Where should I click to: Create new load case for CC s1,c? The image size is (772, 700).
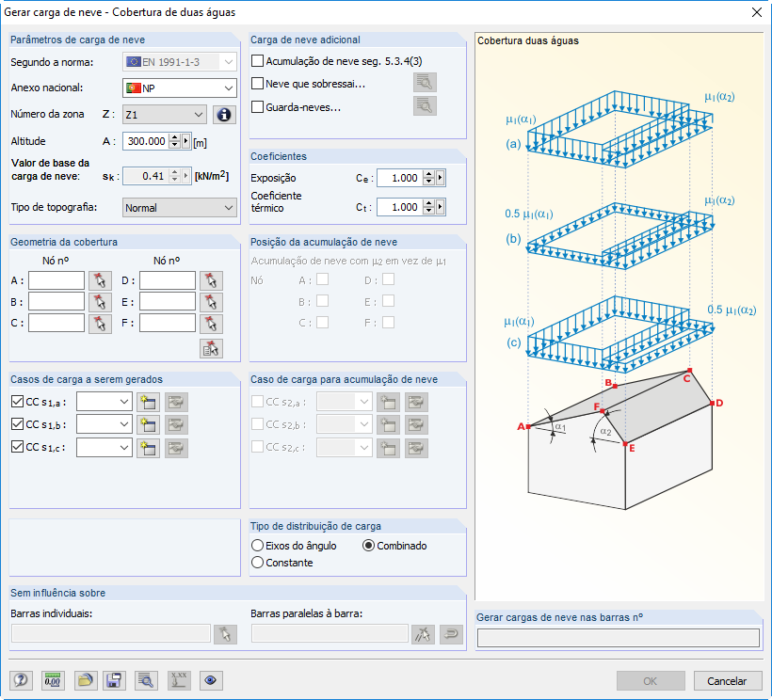pyautogui.click(x=148, y=448)
